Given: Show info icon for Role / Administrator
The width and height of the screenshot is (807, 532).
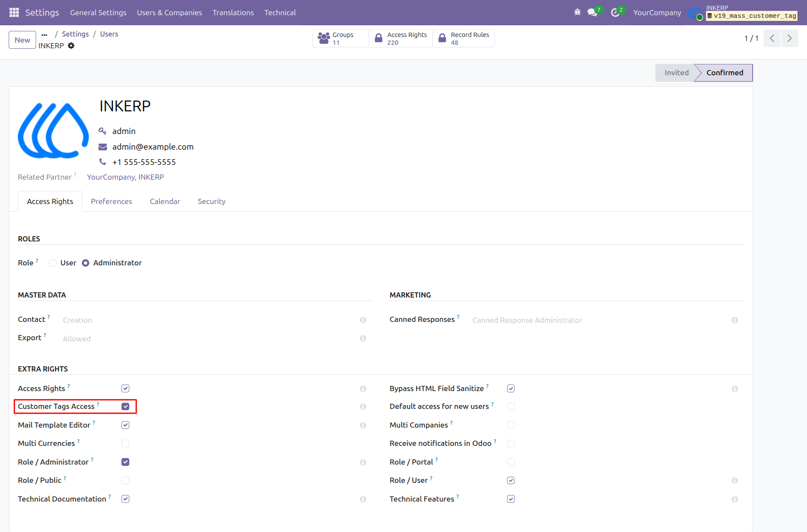Looking at the screenshot, I should (x=363, y=462).
